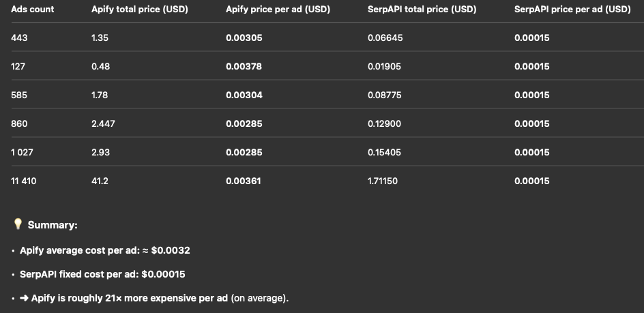Click the Apify total price 41.2

[x=100, y=181]
